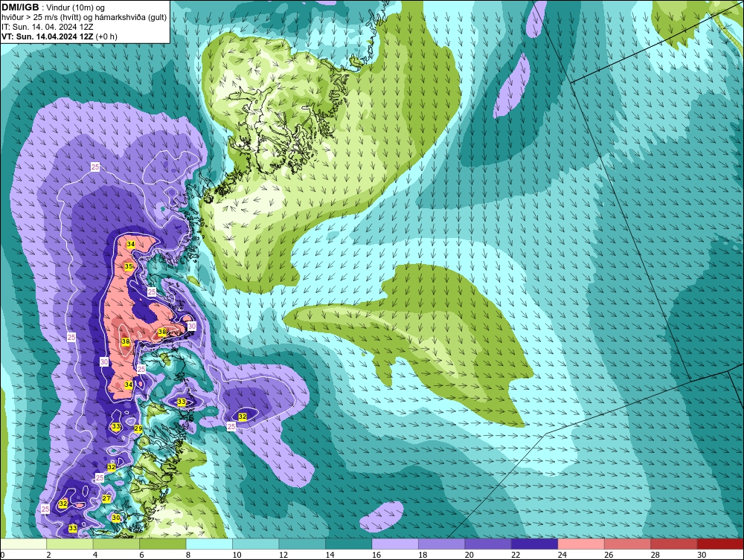The image size is (744, 560).
Task: Click the yellow '29' max gust label
Action: click(138, 428)
